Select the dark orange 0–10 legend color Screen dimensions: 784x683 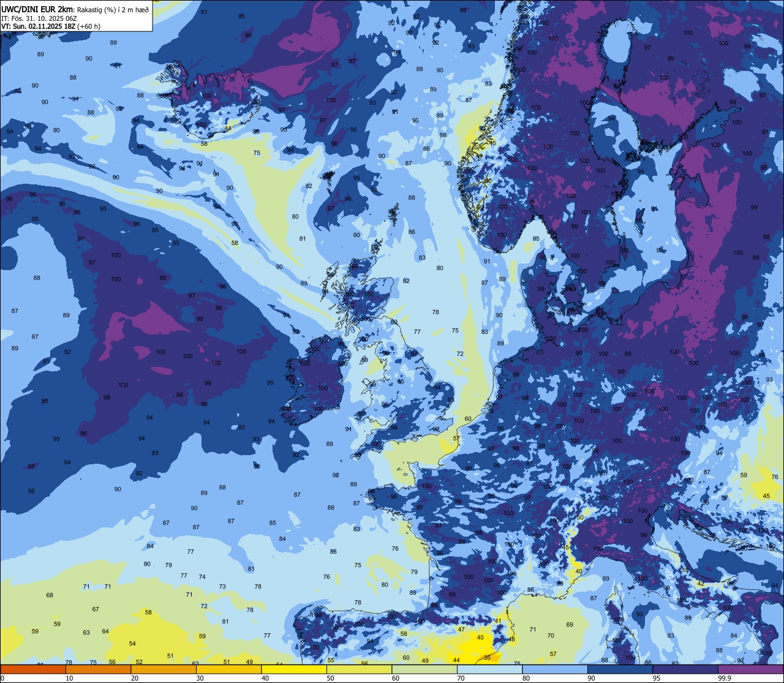pyautogui.click(x=33, y=670)
